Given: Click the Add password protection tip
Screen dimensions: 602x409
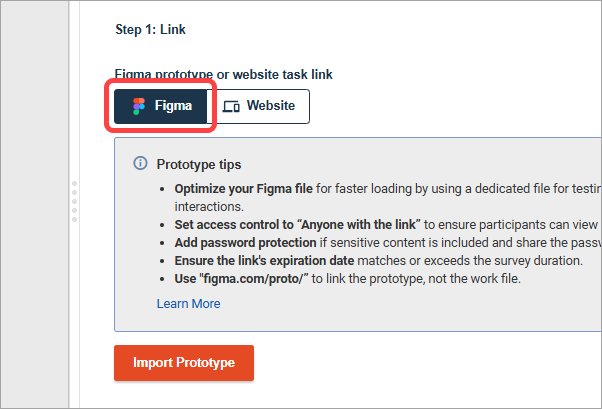Looking at the screenshot, I should pyautogui.click(x=388, y=243).
